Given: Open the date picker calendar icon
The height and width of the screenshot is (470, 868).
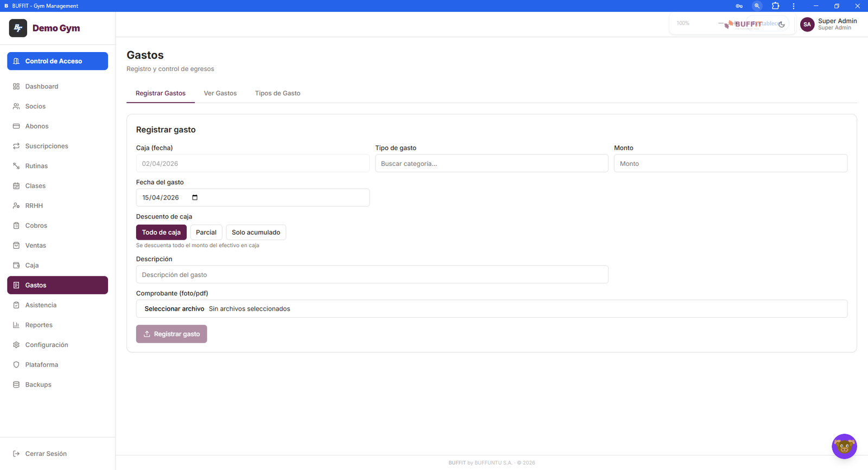Looking at the screenshot, I should point(195,197).
